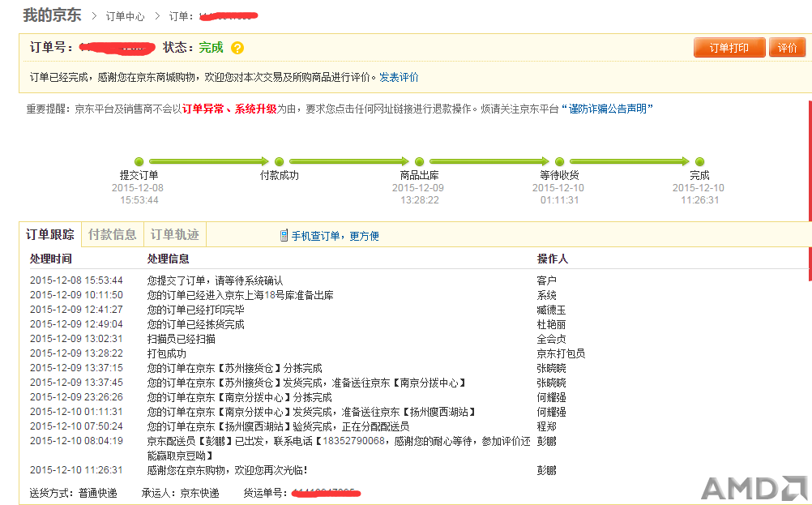
Task: Click the 送货方式：普通快递 text
Action: coord(73,493)
